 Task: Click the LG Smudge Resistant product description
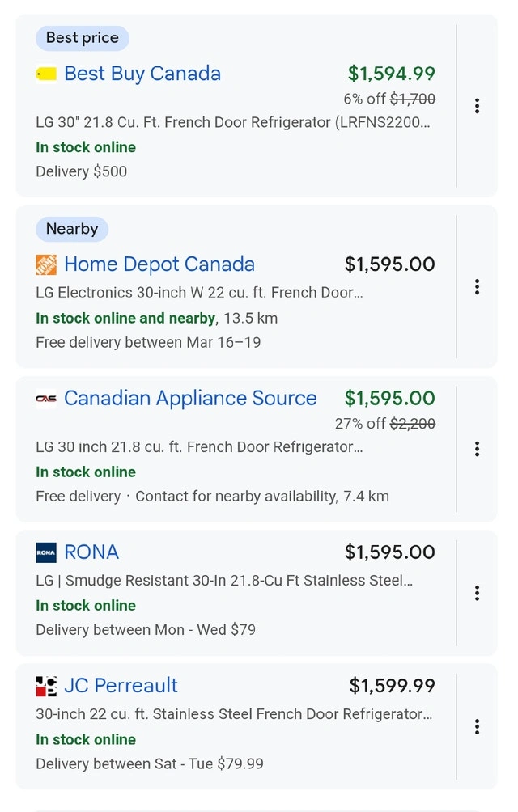pos(224,580)
